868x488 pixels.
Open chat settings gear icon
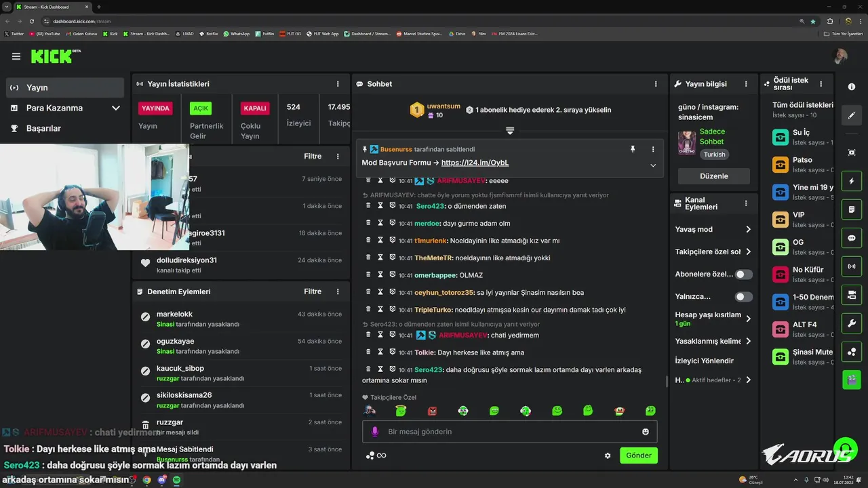608,455
